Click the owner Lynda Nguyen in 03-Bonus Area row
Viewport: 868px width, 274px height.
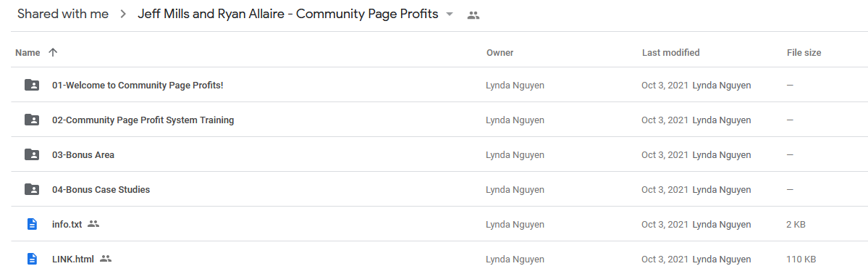515,154
